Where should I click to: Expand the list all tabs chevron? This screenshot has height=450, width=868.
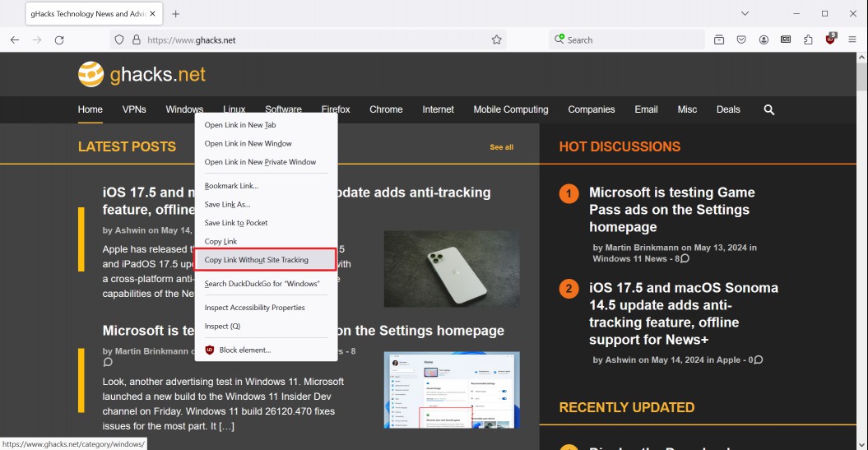745,14
